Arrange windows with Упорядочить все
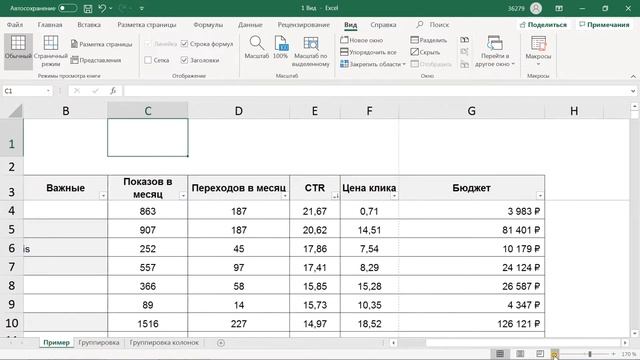640x360 pixels. click(368, 52)
